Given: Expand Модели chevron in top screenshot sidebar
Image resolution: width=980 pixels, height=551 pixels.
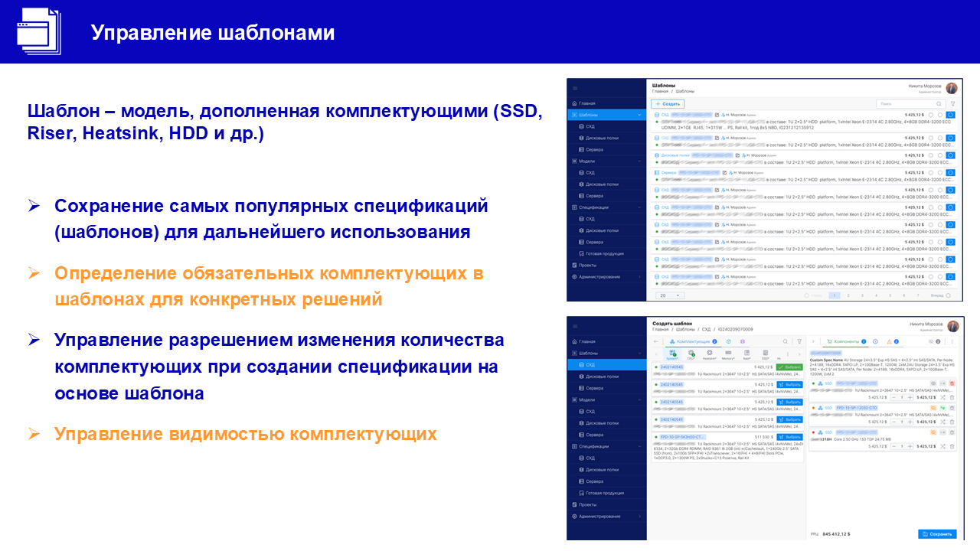Looking at the screenshot, I should [639, 161].
